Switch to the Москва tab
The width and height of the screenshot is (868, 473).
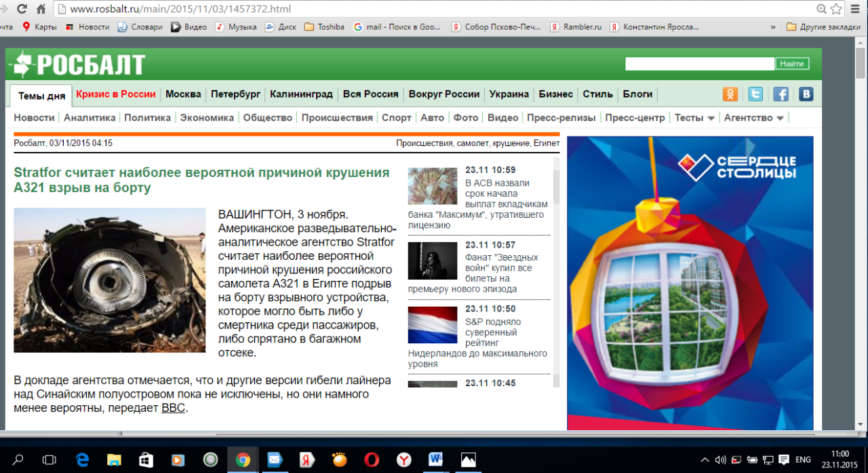pyautogui.click(x=183, y=94)
